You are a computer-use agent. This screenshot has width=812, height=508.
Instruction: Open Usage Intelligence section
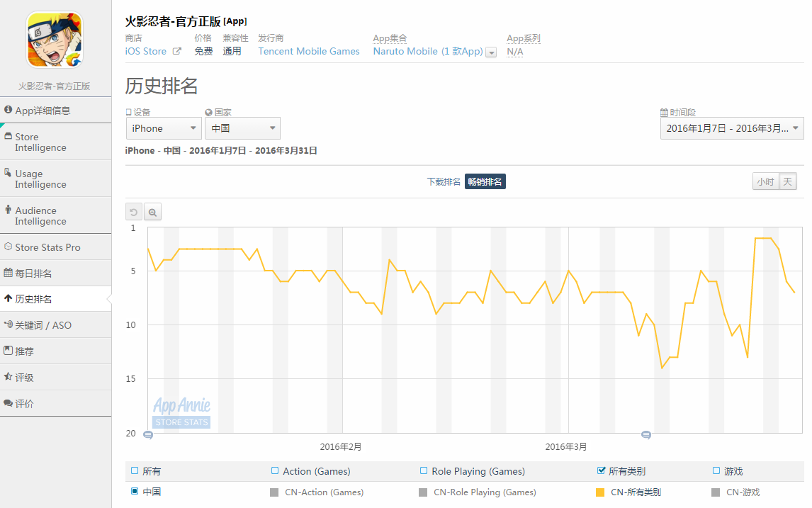tap(55, 179)
